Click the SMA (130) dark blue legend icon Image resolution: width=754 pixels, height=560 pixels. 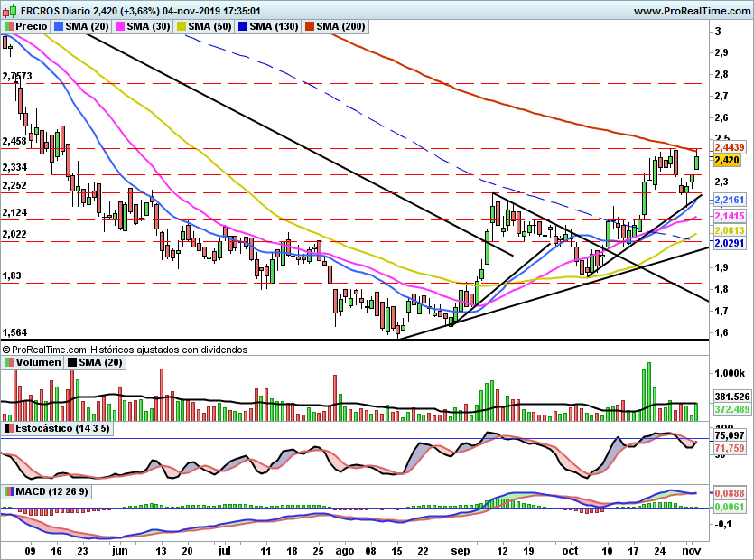point(243,26)
